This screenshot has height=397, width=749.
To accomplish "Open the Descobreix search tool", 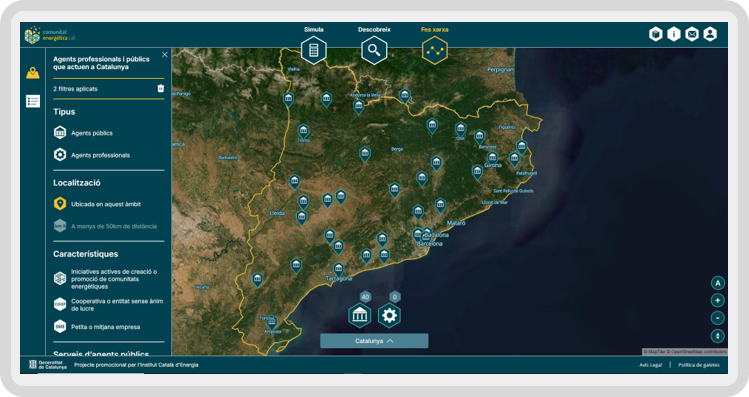I will coord(374,50).
